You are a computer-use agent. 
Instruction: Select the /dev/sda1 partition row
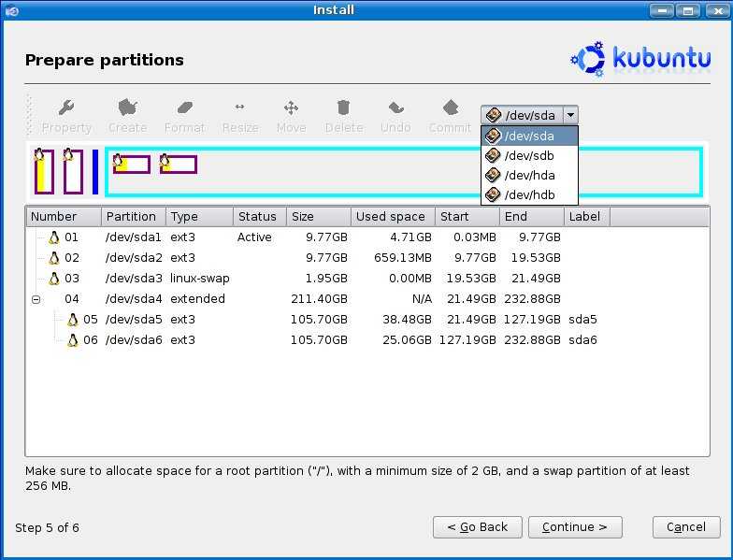(133, 237)
